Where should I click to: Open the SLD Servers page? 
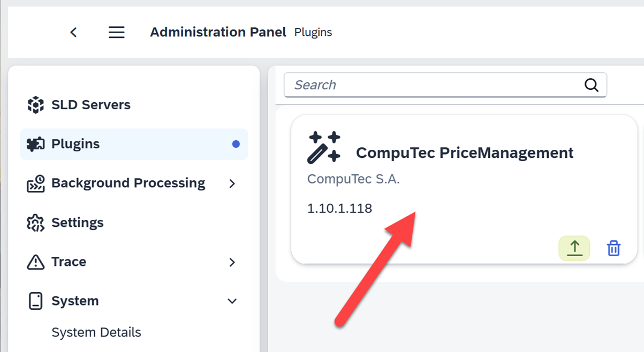click(x=90, y=104)
